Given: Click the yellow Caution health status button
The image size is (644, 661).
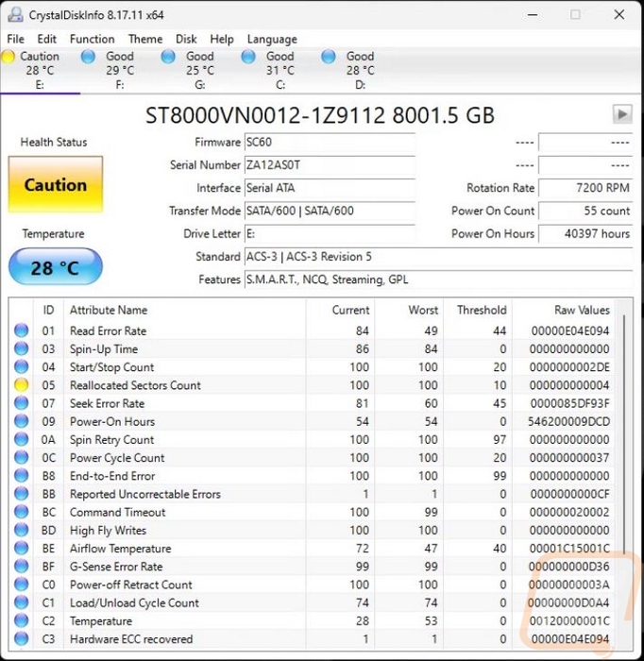Looking at the screenshot, I should point(55,184).
